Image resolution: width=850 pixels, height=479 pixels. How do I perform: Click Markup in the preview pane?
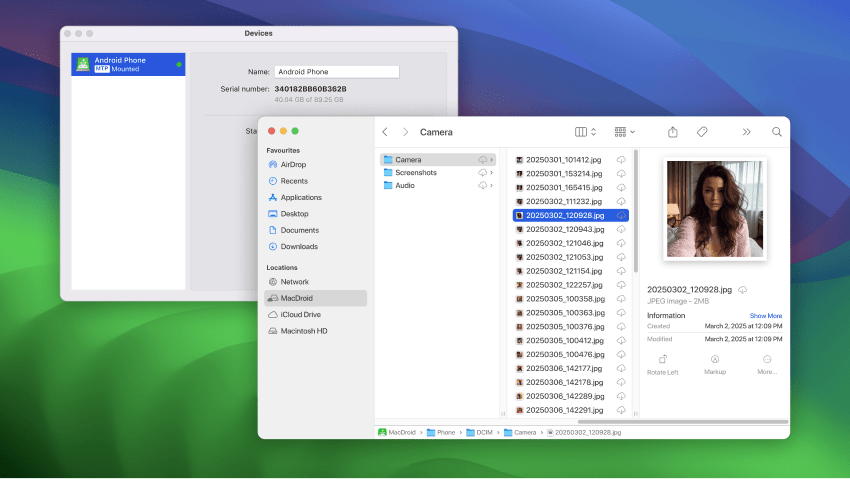coord(714,365)
